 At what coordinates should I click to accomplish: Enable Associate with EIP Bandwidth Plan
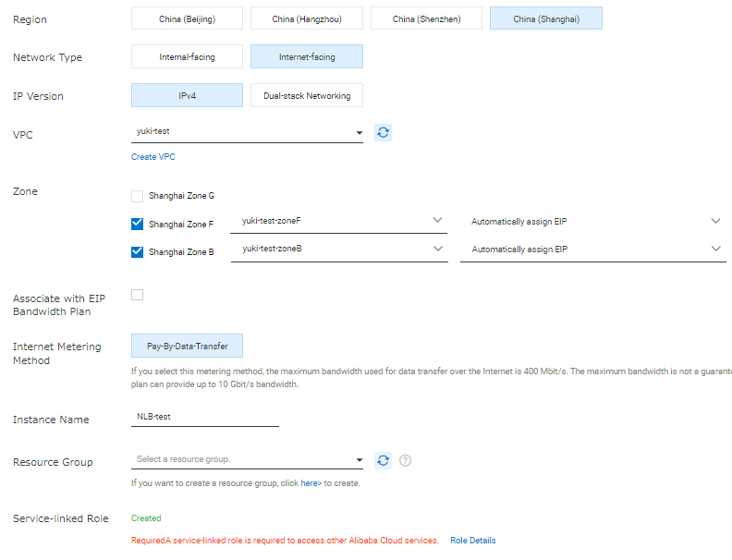coord(138,295)
